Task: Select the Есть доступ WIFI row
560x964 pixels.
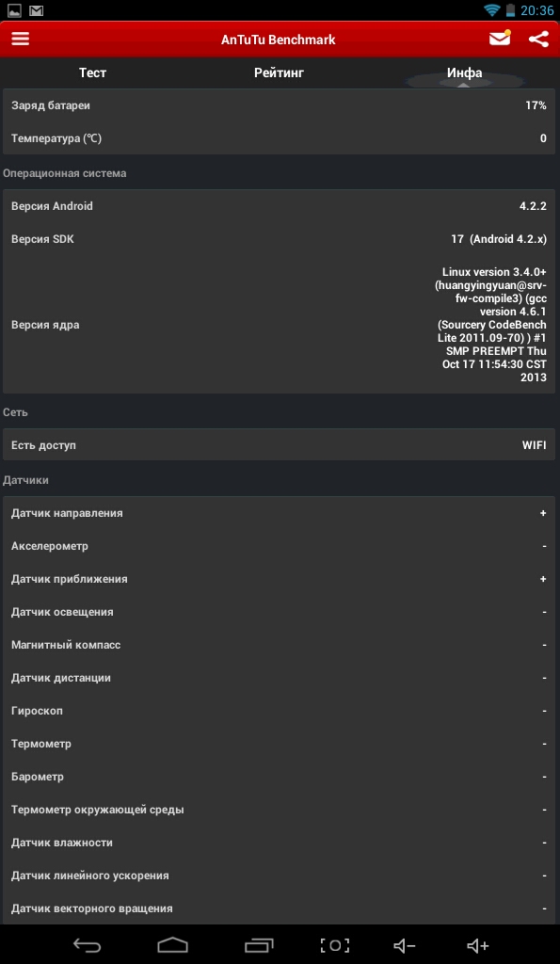Action: tap(280, 444)
